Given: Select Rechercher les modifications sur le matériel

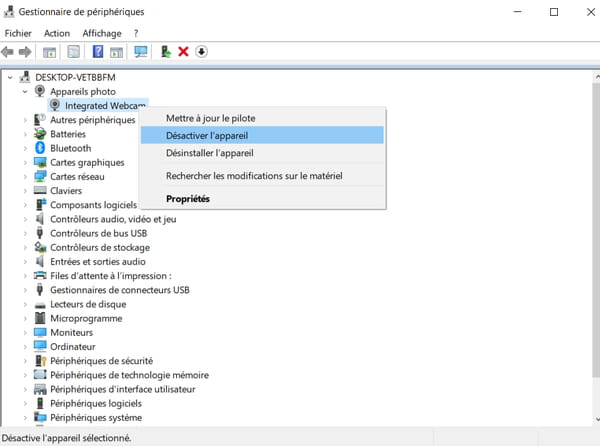Looking at the screenshot, I should click(262, 176).
